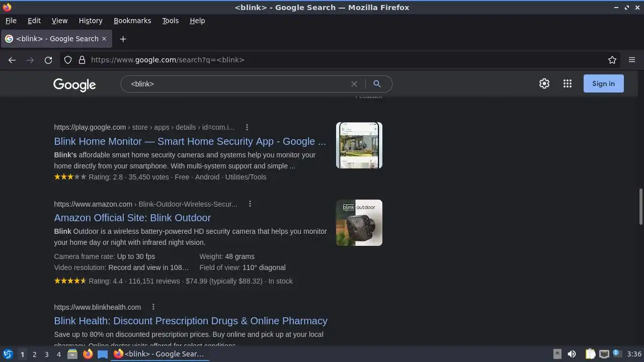This screenshot has width=644, height=362.
Task: Open options menu for amazon.com result
Action: click(x=250, y=204)
